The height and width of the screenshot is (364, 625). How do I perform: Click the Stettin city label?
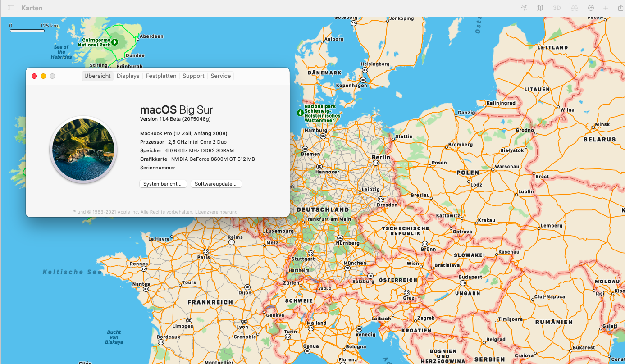pos(404,136)
